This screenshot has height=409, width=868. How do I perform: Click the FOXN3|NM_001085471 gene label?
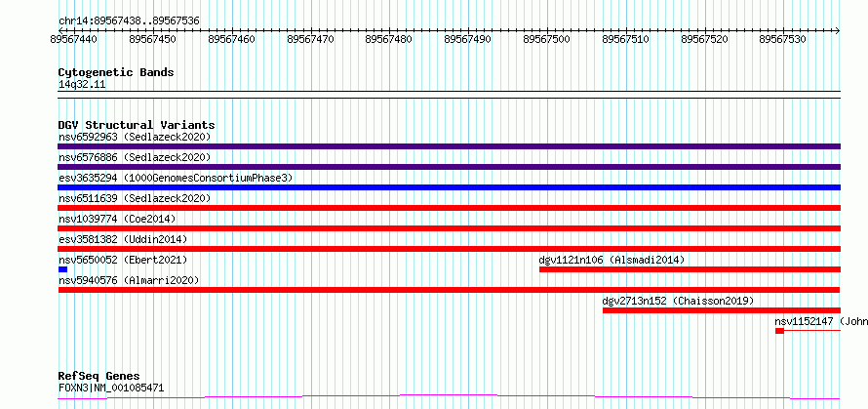111,388
